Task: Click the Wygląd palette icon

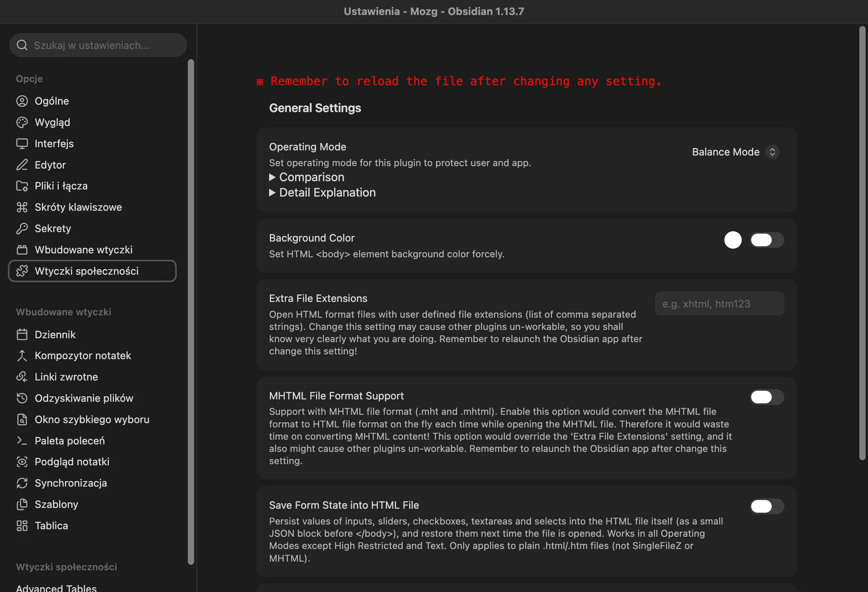Action: tap(22, 122)
